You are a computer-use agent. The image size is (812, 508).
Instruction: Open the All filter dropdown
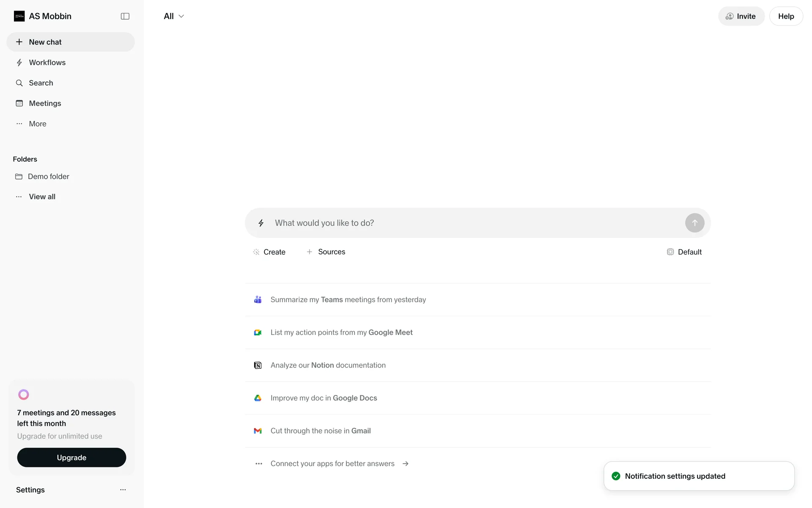173,16
